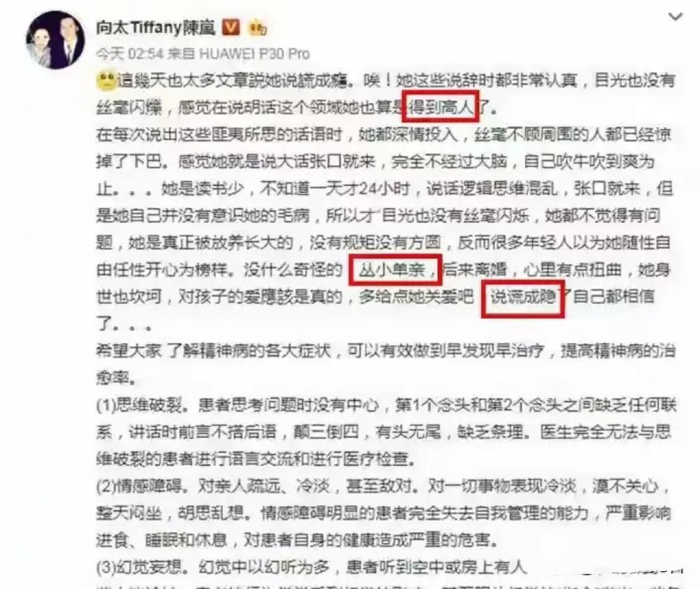Click the red-boxed phrase 说谎成瘾
The height and width of the screenshot is (589, 700).
coord(523,297)
